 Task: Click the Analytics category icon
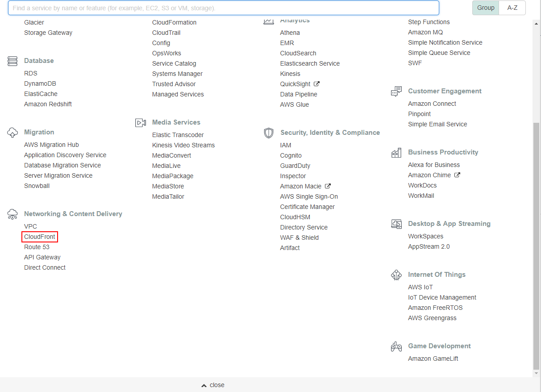click(269, 21)
